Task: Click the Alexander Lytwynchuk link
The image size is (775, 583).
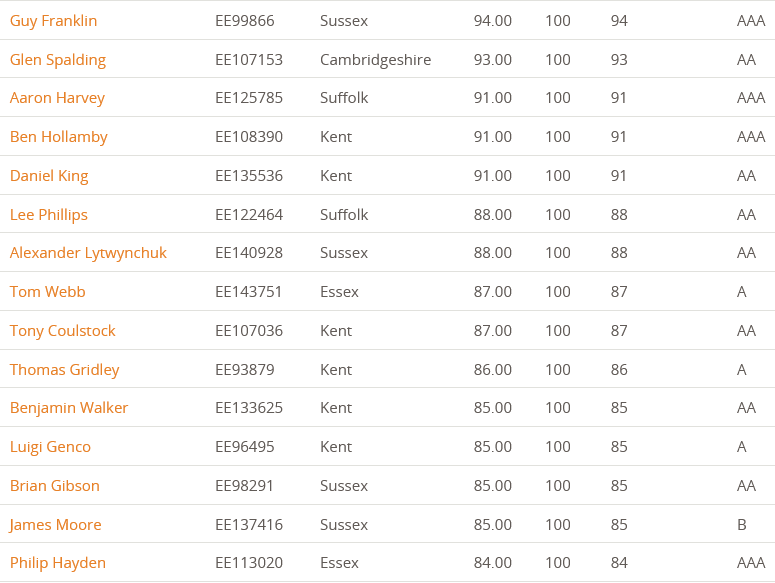Action: pyautogui.click(x=88, y=253)
